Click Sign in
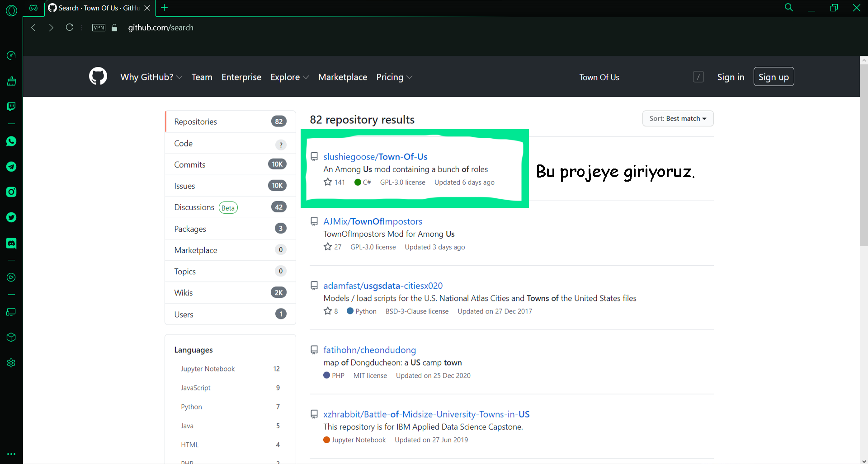This screenshot has width=868, height=464. [x=731, y=77]
